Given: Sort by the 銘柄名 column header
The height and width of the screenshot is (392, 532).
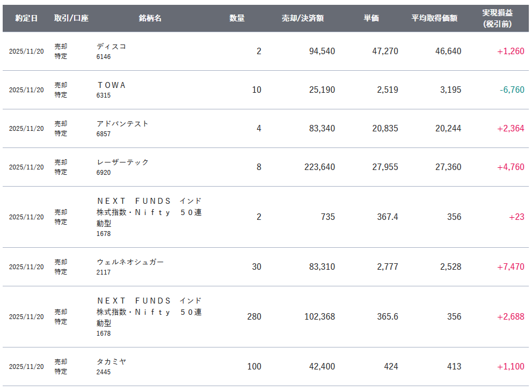Looking at the screenshot, I should pyautogui.click(x=150, y=18).
